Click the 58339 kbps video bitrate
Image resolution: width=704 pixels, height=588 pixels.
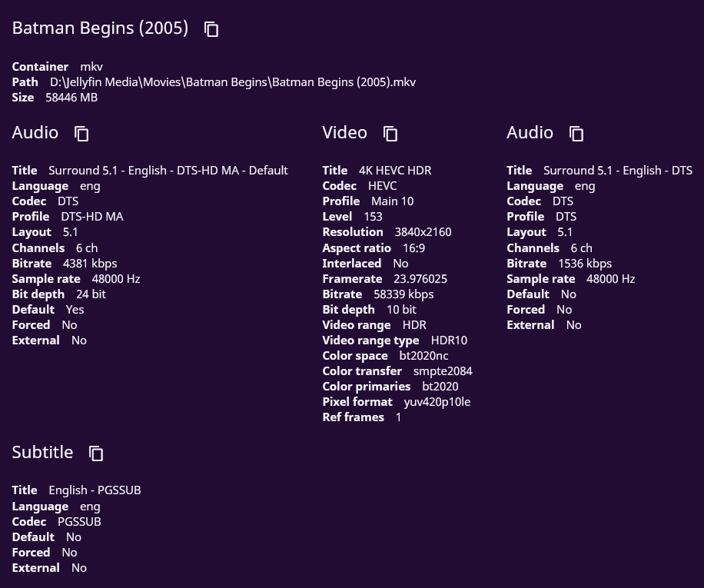pos(403,294)
